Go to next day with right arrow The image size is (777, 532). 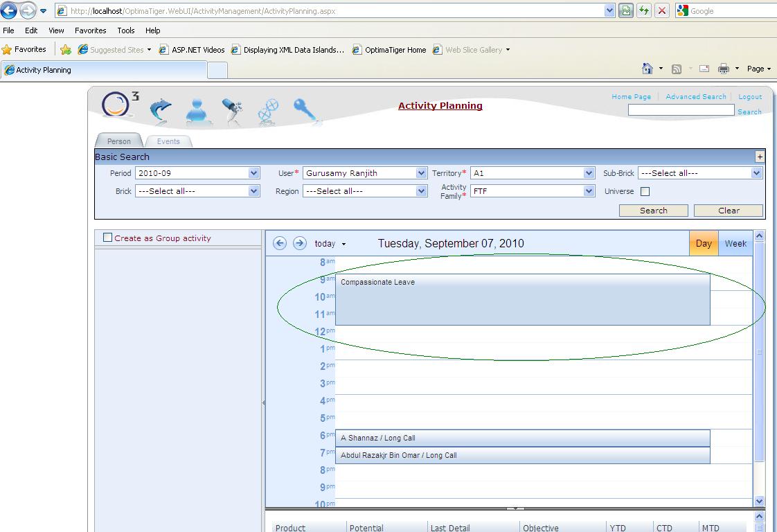coord(299,243)
